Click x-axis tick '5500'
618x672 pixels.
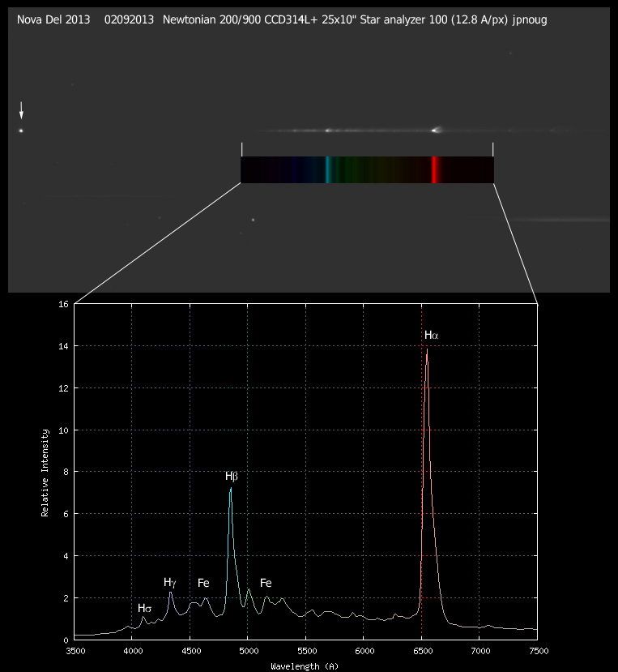(x=307, y=651)
